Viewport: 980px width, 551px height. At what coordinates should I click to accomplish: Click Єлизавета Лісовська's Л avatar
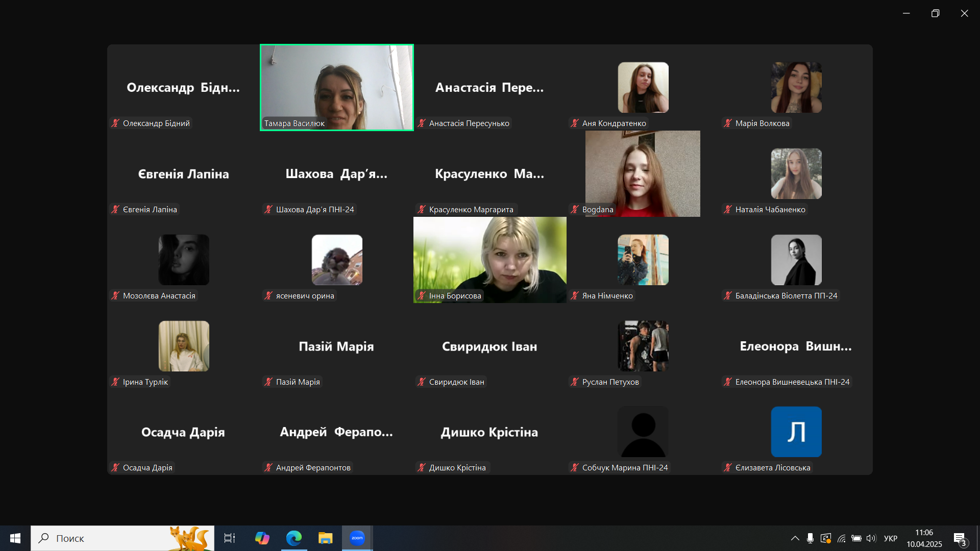click(796, 432)
